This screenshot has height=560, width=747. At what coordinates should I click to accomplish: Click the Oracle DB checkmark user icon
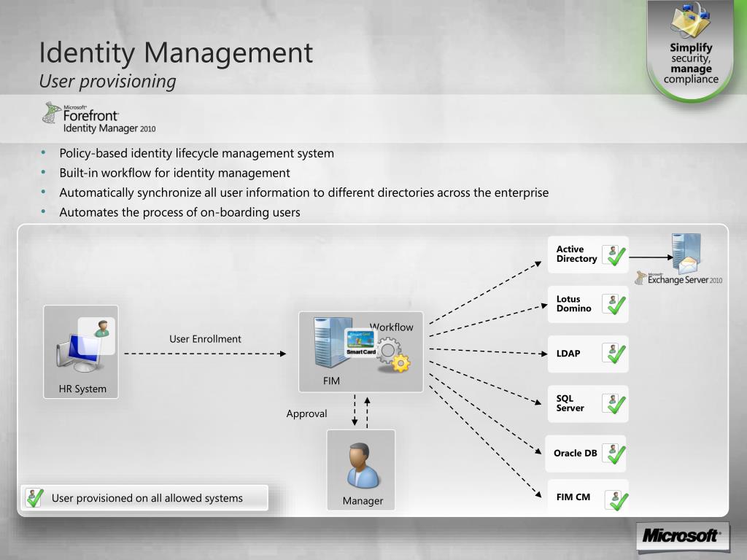click(614, 454)
